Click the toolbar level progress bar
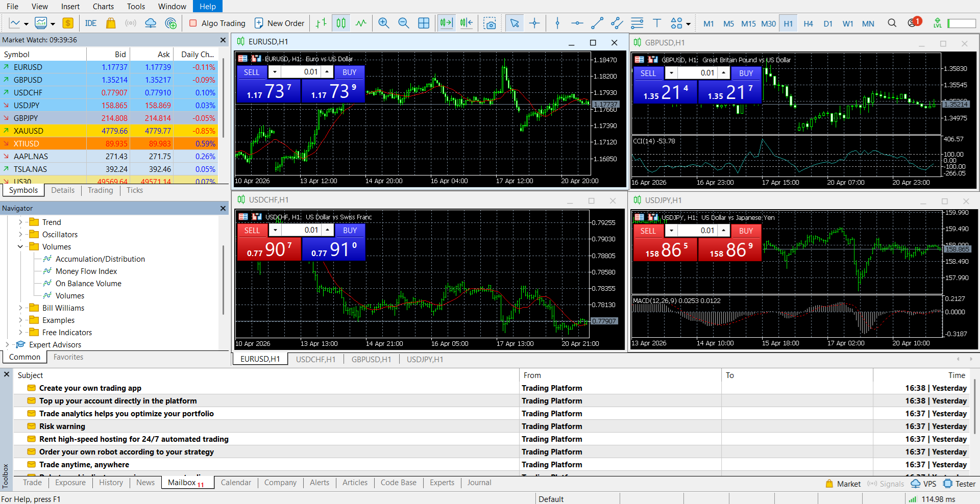 [x=962, y=23]
